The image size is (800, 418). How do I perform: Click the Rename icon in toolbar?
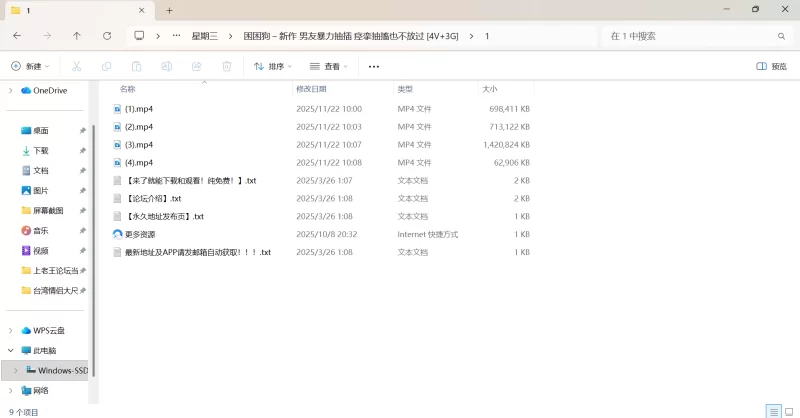click(x=166, y=66)
